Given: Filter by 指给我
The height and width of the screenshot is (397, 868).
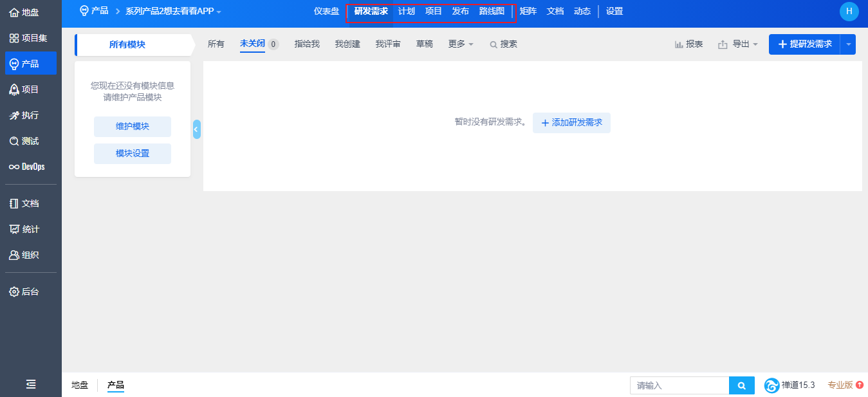Looking at the screenshot, I should coord(307,44).
